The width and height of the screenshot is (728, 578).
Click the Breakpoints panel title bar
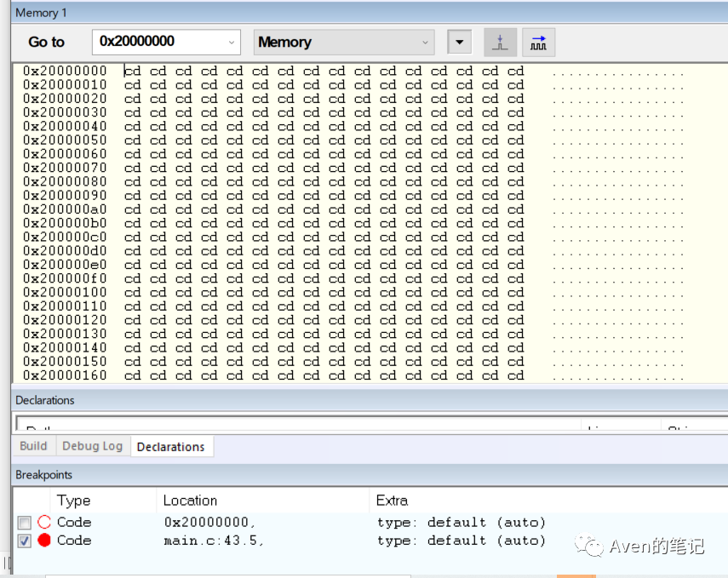[x=370, y=475]
